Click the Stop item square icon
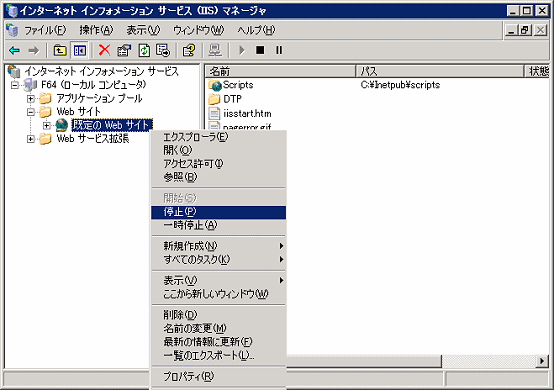Viewport: 554px width, 390px height. point(260,50)
